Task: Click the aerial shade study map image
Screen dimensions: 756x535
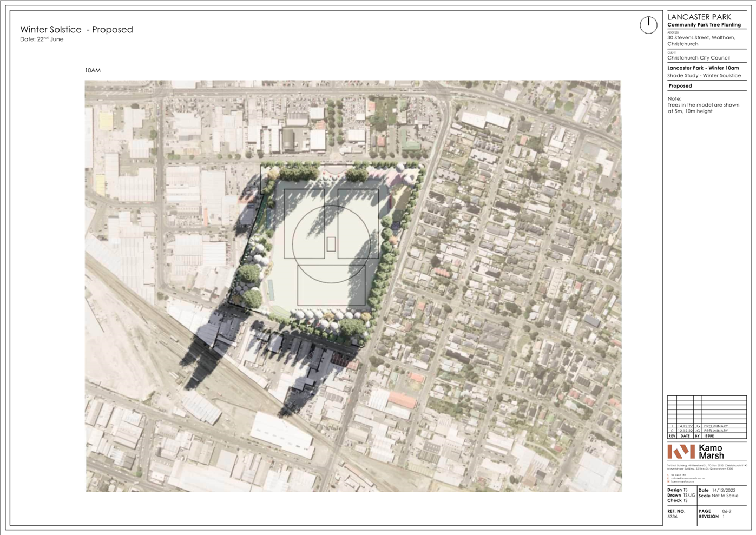Action: [353, 286]
